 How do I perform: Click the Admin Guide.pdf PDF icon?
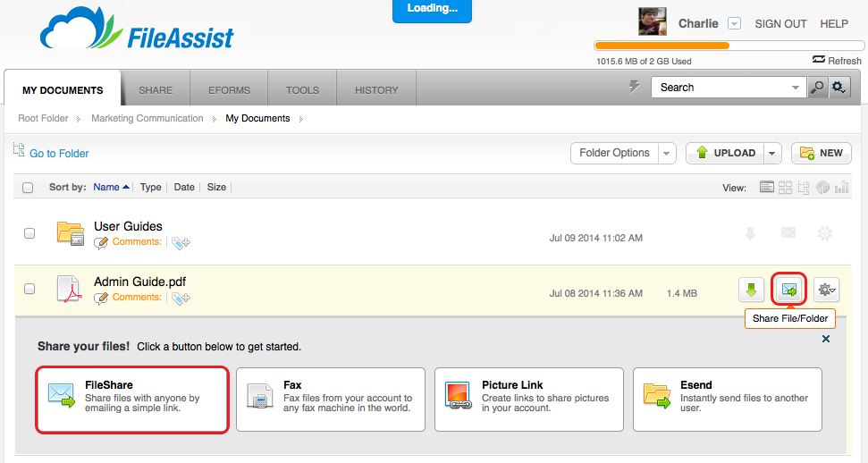pos(69,289)
